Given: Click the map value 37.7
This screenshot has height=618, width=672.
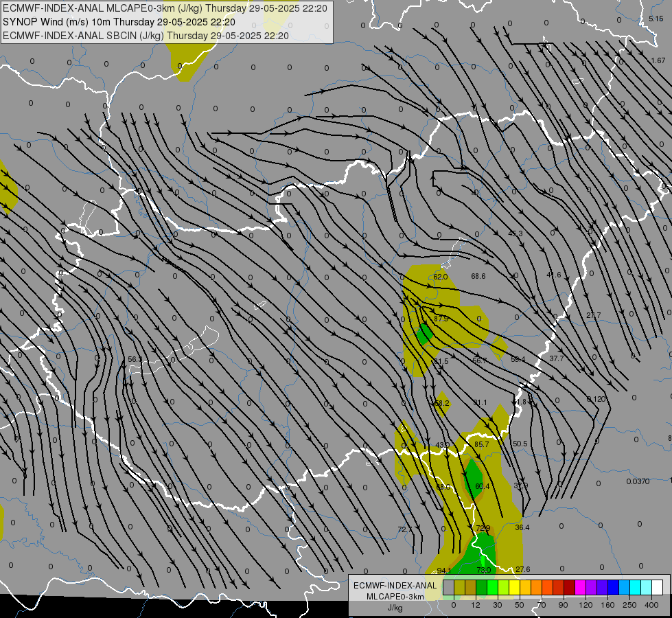Looking at the screenshot, I should (557, 358).
